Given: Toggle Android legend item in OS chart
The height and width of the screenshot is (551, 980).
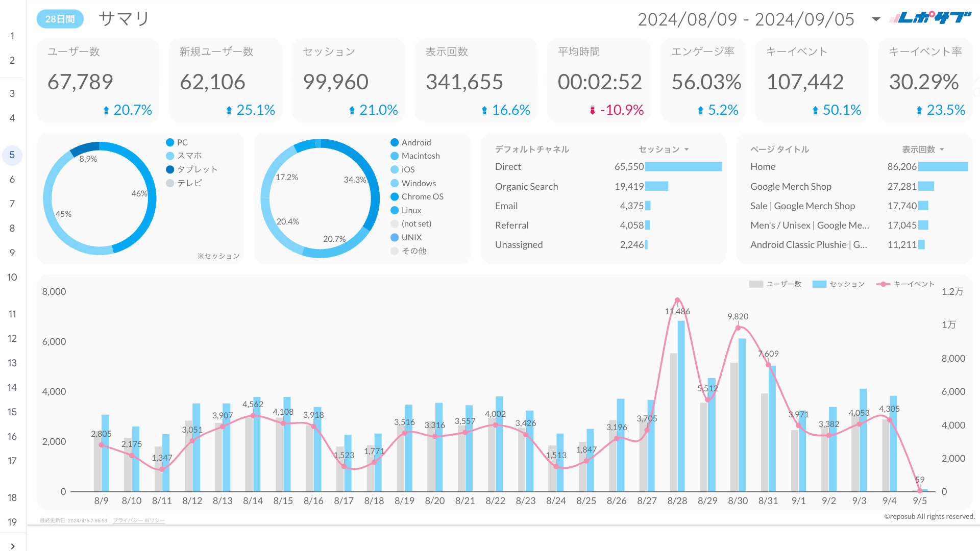Looking at the screenshot, I should tap(415, 142).
